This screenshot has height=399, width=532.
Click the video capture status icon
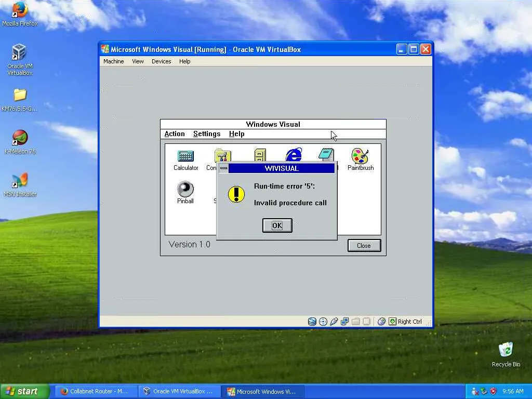pos(366,321)
